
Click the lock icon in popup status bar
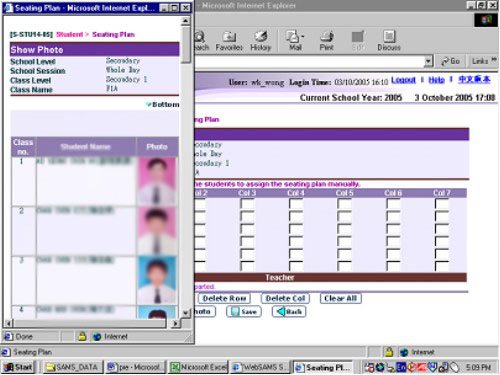[x=82, y=336]
